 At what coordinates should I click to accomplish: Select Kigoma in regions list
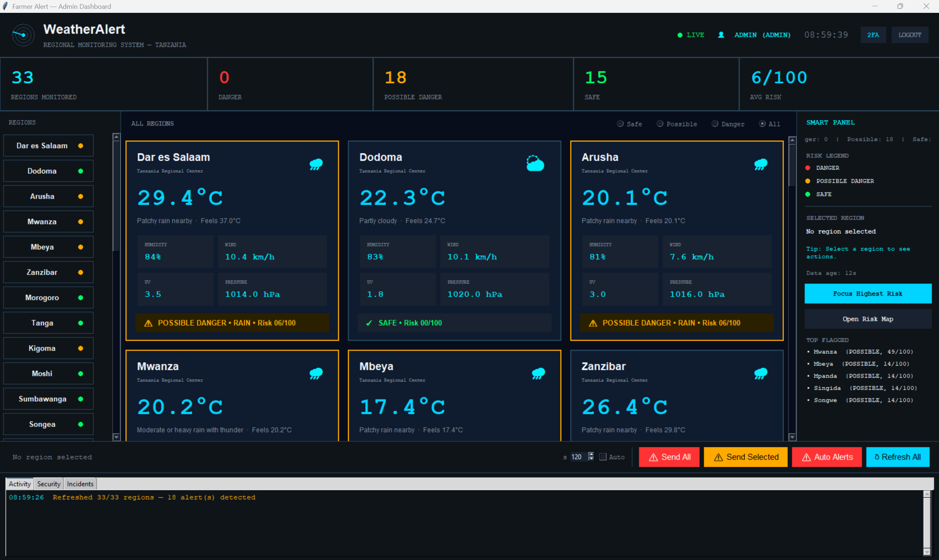click(x=48, y=348)
